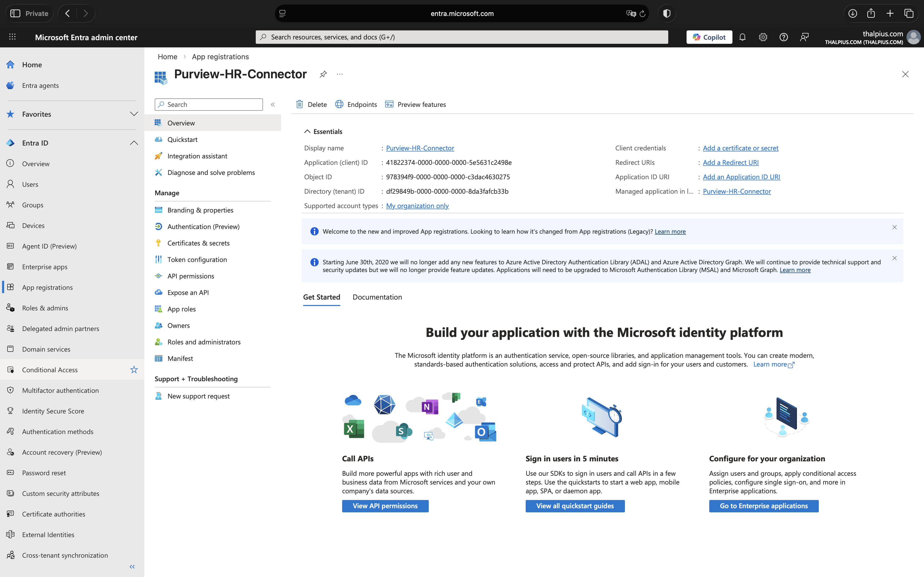Click View API permissions button
This screenshot has height=577, width=924.
pos(385,506)
